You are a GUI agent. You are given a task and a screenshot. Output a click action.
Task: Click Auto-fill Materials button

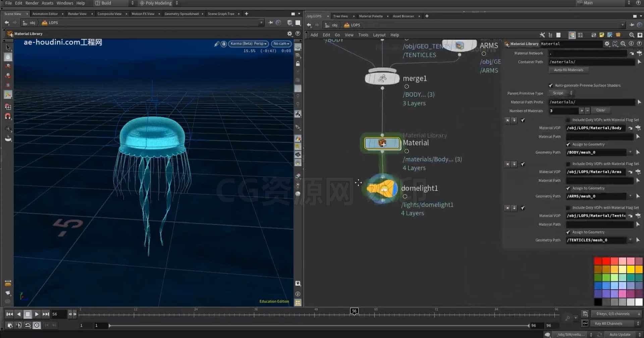pyautogui.click(x=568, y=70)
